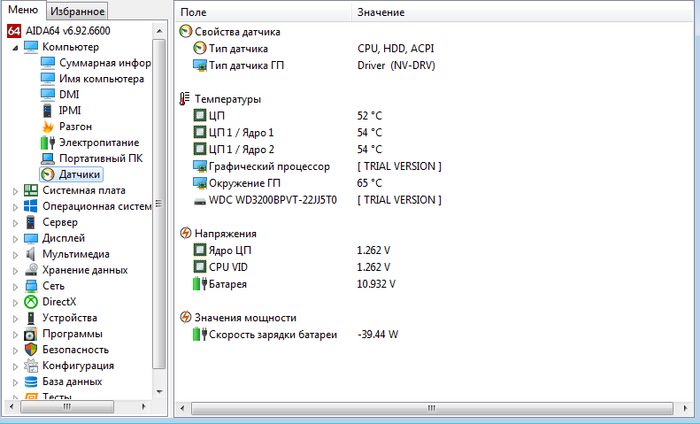Screen dimensions: 700x424
Task: Select the DMI tree item
Action: (x=69, y=95)
